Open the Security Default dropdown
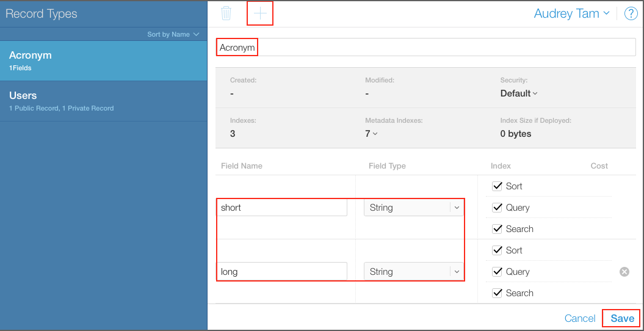This screenshot has height=331, width=644. tap(519, 93)
